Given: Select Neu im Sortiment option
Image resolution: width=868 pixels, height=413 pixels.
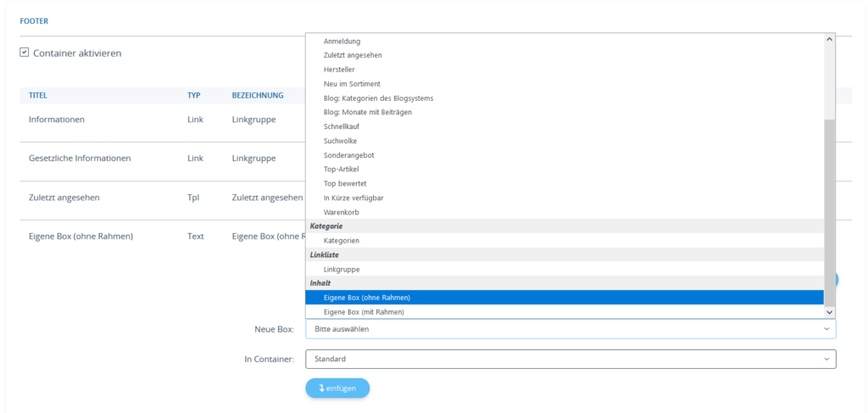Looking at the screenshot, I should 352,84.
